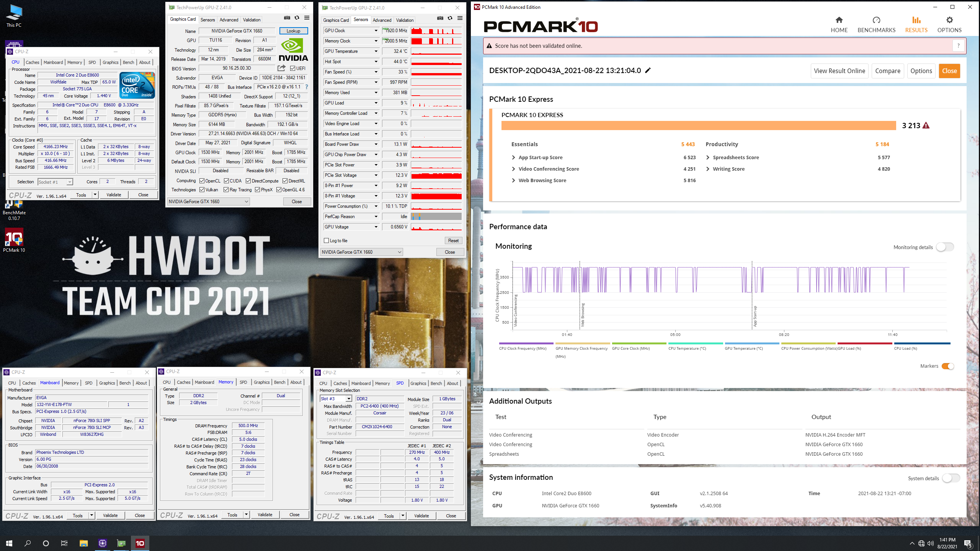Open PCMark 10 desktop shortcut
This screenshot has height=551, width=980.
(x=14, y=240)
